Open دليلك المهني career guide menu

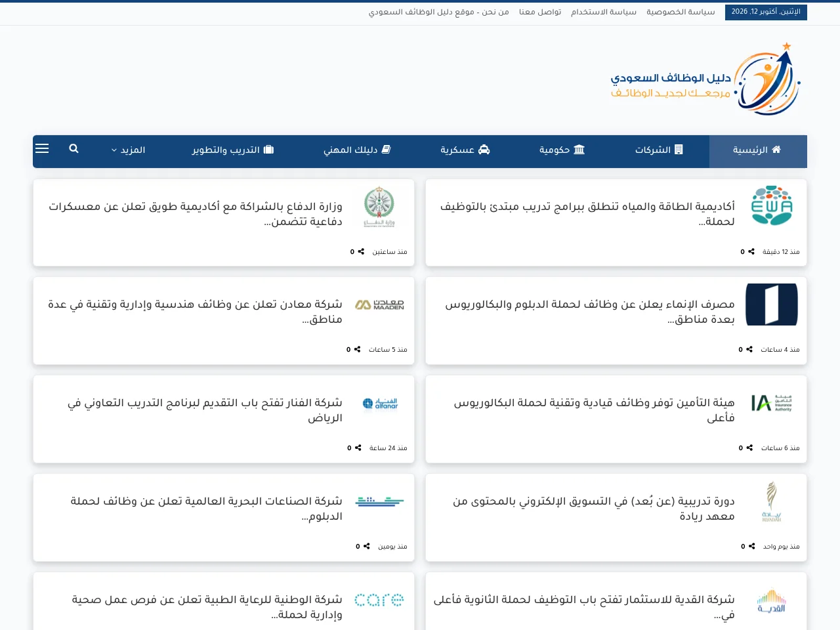358,150
